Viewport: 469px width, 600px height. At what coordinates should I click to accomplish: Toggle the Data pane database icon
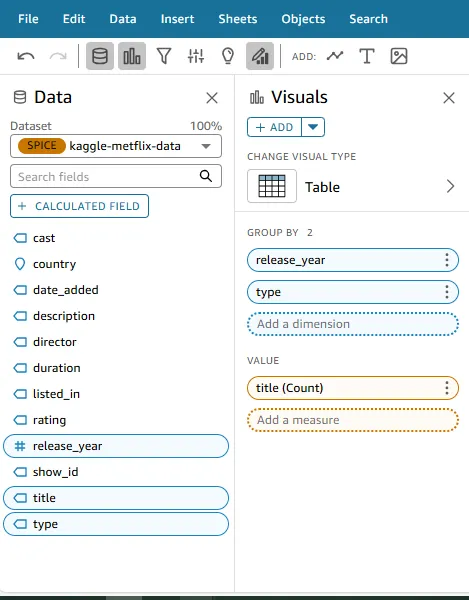(100, 56)
